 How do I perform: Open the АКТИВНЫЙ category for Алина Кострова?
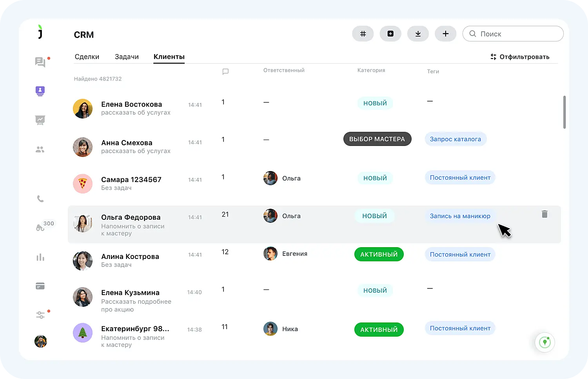coord(379,254)
